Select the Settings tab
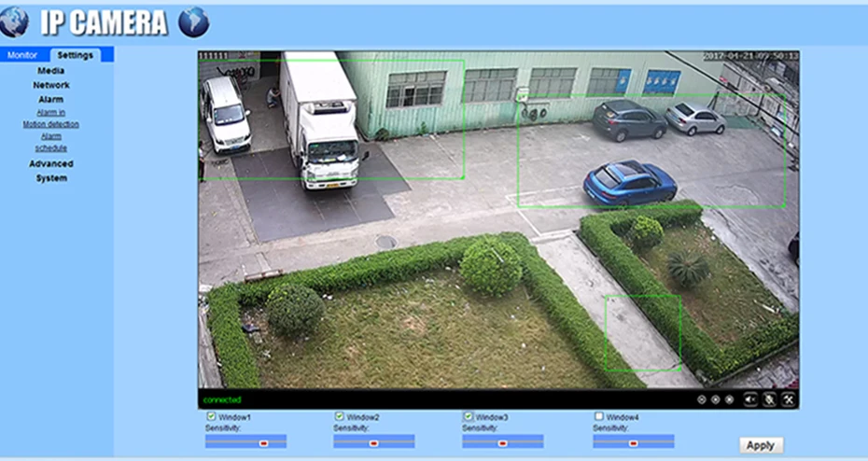The width and height of the screenshot is (868, 461). click(76, 55)
